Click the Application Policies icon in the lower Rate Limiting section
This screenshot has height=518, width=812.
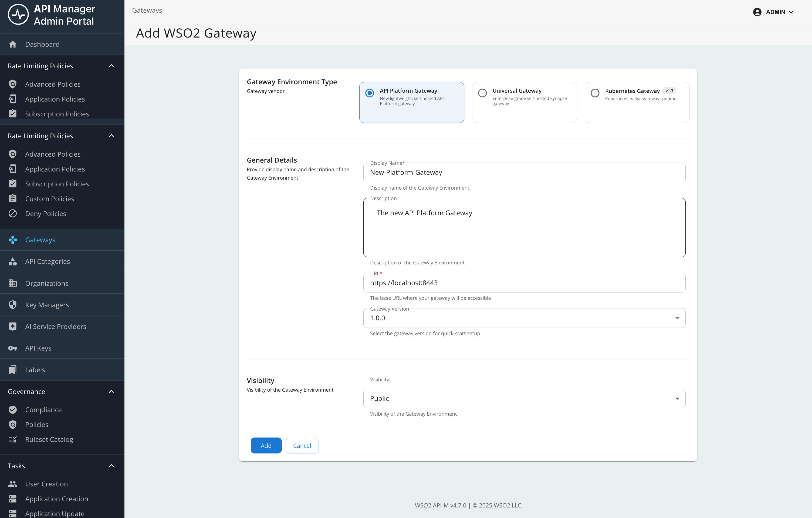point(13,169)
